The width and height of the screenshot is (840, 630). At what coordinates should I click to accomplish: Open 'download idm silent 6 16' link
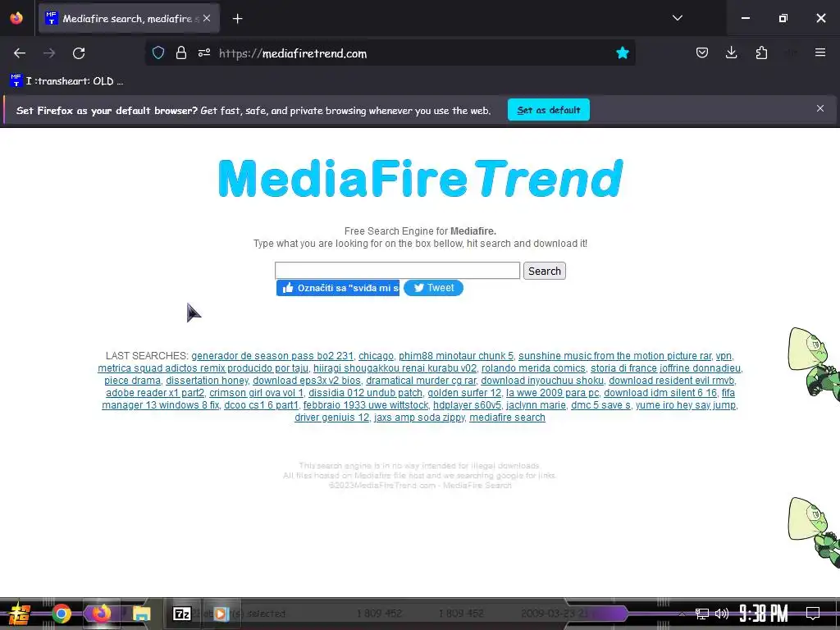[660, 393]
